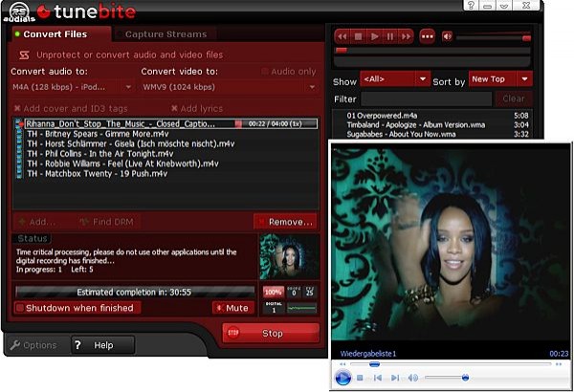Open the help question mark in title bar

coord(471,5)
